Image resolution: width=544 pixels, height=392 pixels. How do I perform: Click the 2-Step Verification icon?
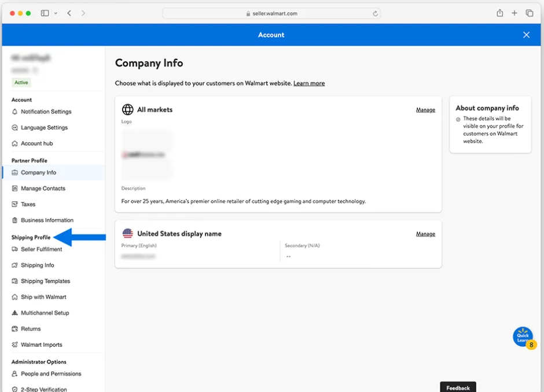point(14,390)
